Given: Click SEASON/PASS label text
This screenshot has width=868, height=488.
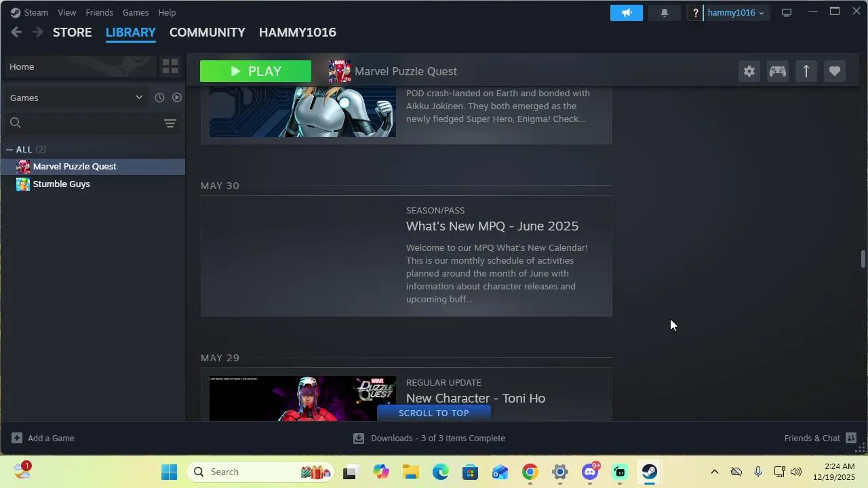Looking at the screenshot, I should click(x=435, y=210).
